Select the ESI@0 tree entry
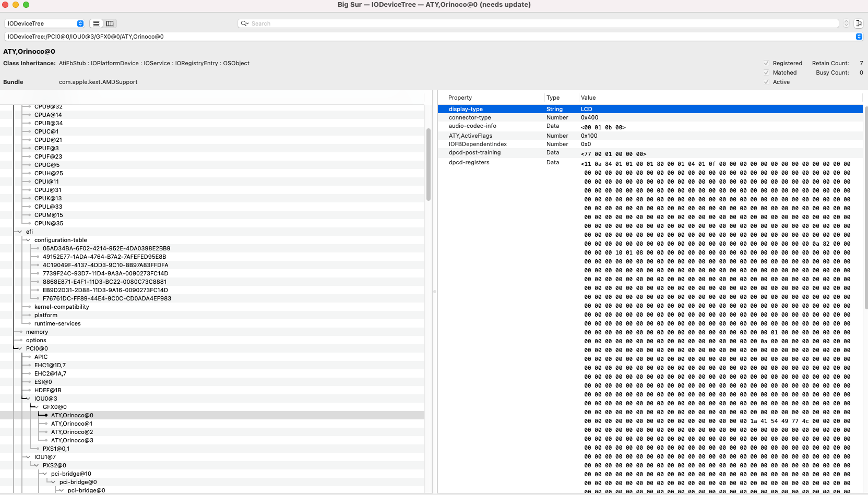This screenshot has height=495, width=868. tap(43, 382)
